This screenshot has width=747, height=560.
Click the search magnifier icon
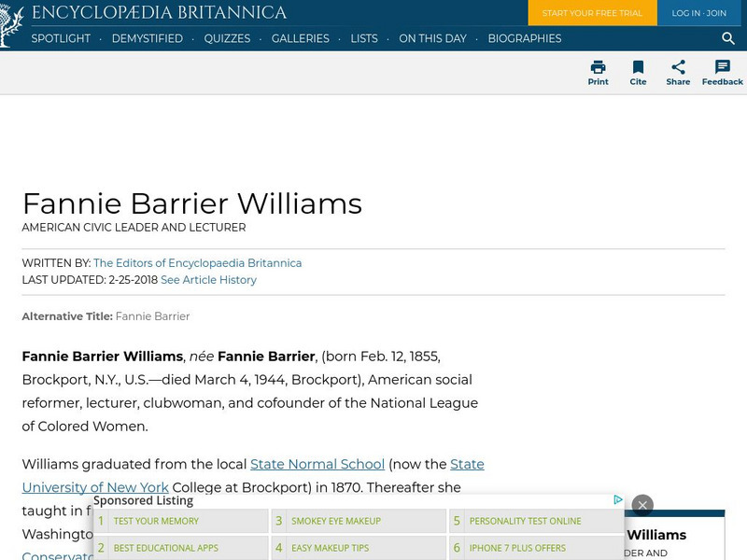tap(727, 39)
